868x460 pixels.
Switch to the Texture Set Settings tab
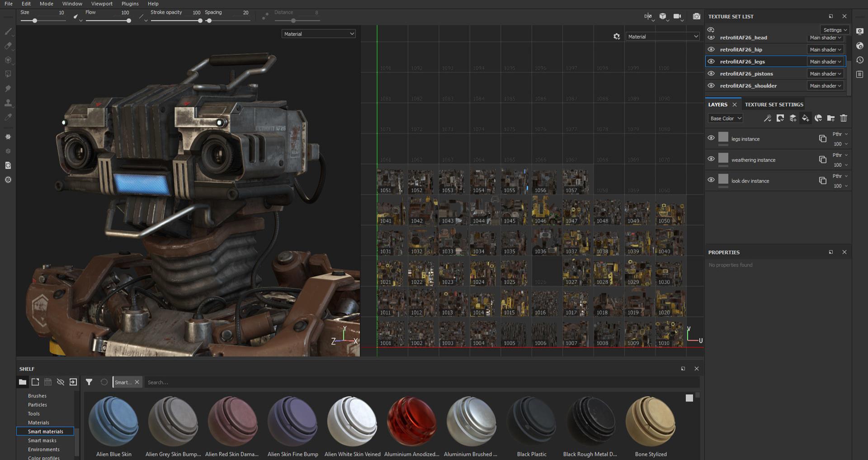tap(774, 104)
